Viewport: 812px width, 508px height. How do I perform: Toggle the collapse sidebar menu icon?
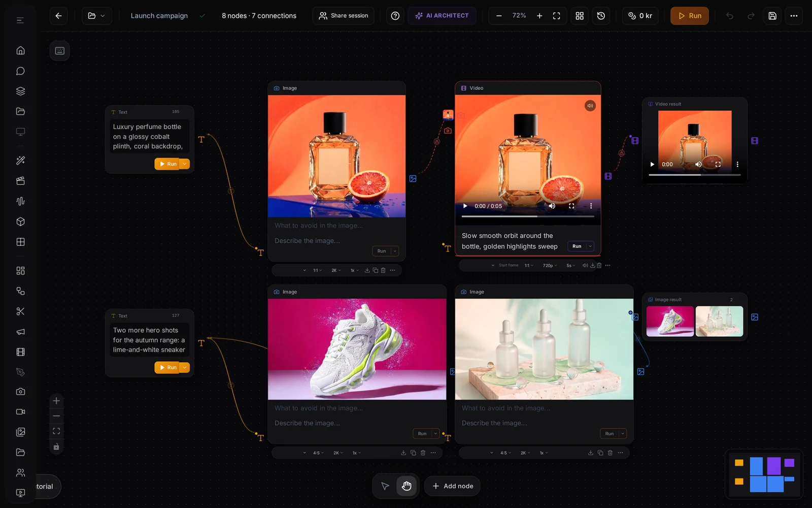[20, 20]
